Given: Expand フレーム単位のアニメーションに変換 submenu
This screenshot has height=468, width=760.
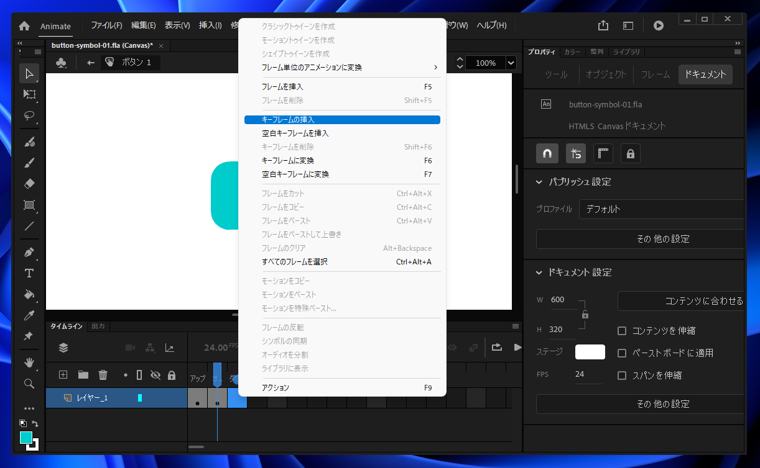Looking at the screenshot, I should tap(342, 67).
